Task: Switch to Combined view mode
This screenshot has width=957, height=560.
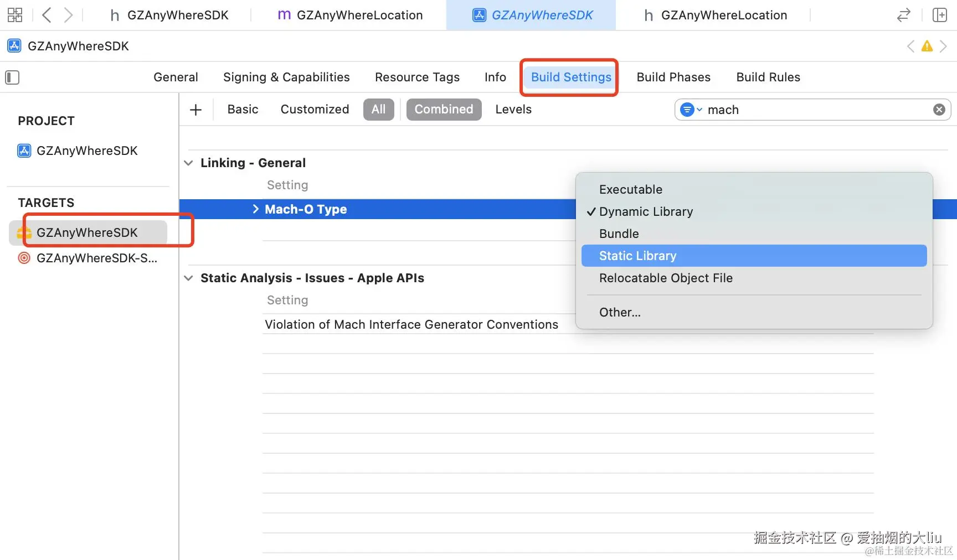Action: (x=444, y=110)
